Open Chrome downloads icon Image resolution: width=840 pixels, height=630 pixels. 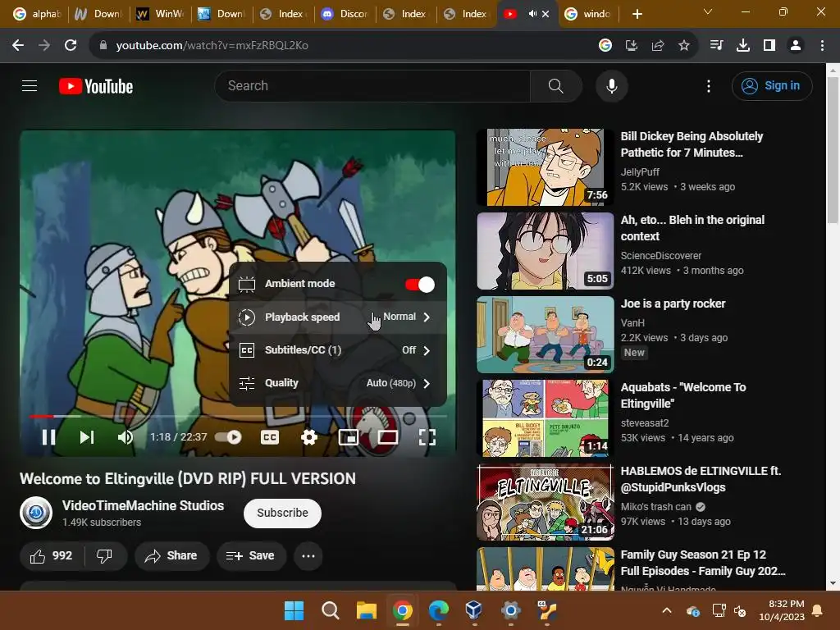(743, 46)
